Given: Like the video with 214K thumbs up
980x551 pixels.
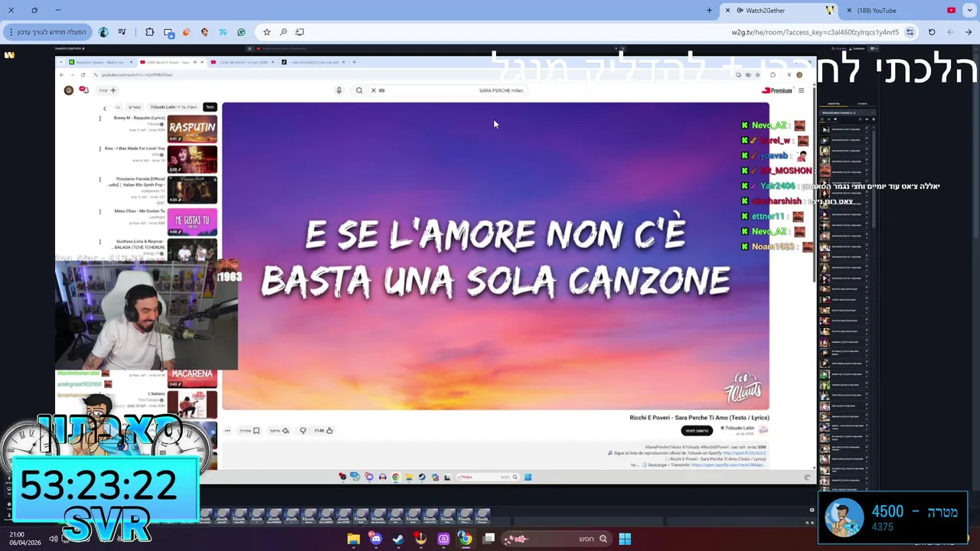Looking at the screenshot, I should pyautogui.click(x=323, y=430).
